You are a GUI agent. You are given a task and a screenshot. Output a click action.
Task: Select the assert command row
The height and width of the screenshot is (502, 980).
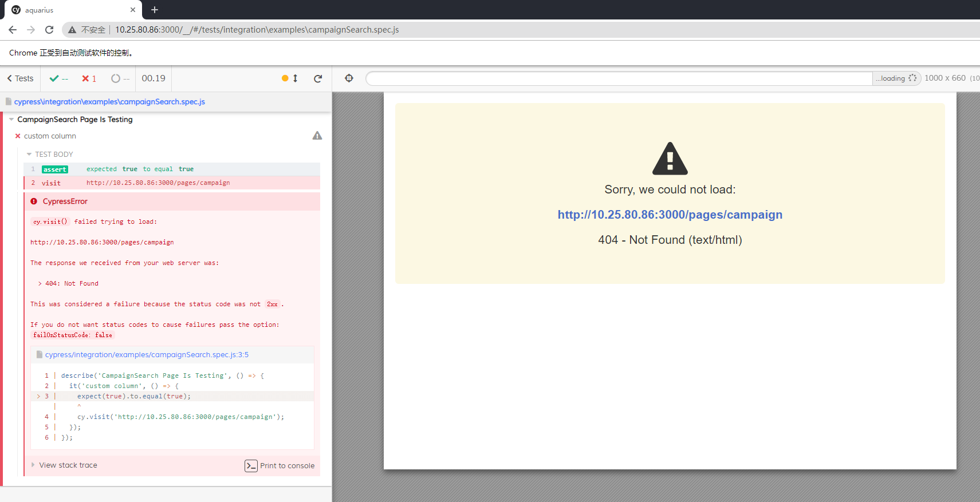(172, 169)
